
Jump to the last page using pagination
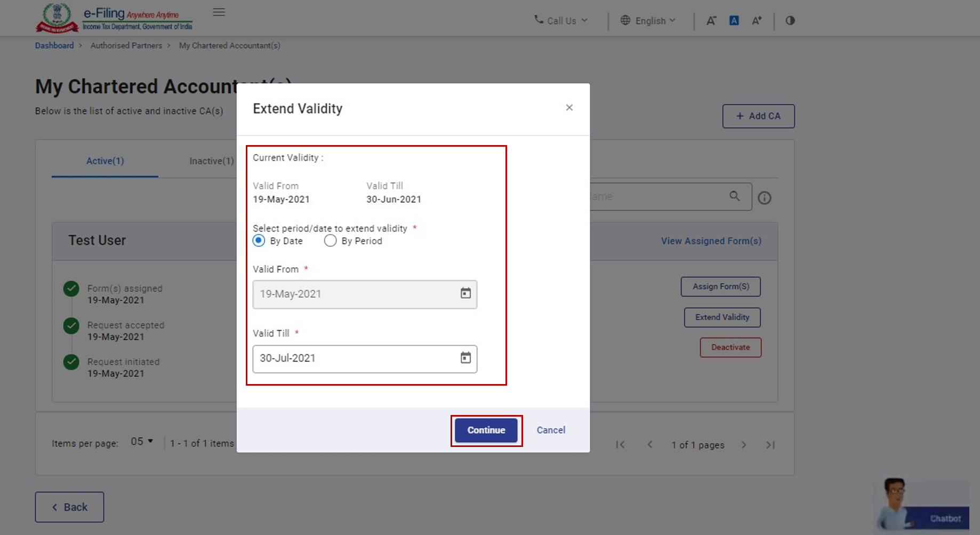pos(770,444)
